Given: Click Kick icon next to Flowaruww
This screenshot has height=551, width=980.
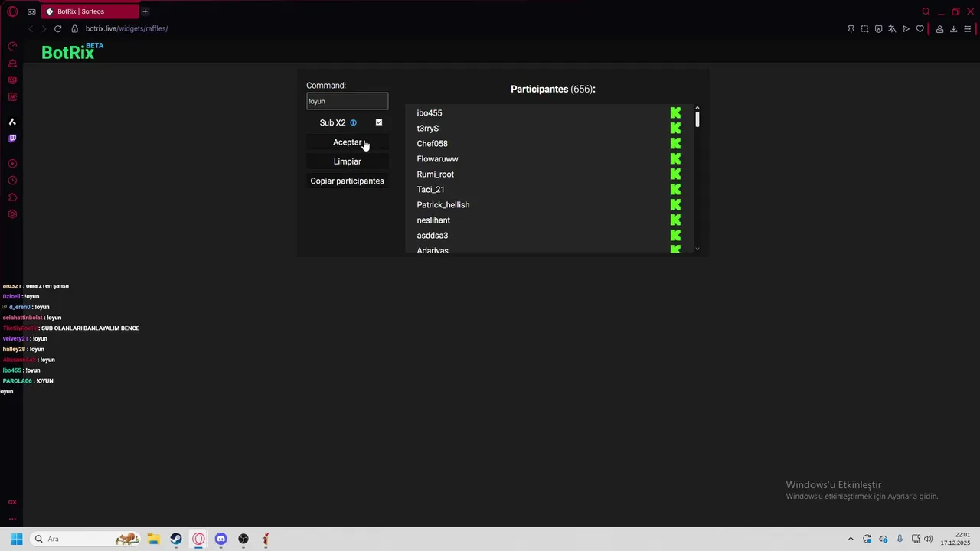Looking at the screenshot, I should 675,158.
